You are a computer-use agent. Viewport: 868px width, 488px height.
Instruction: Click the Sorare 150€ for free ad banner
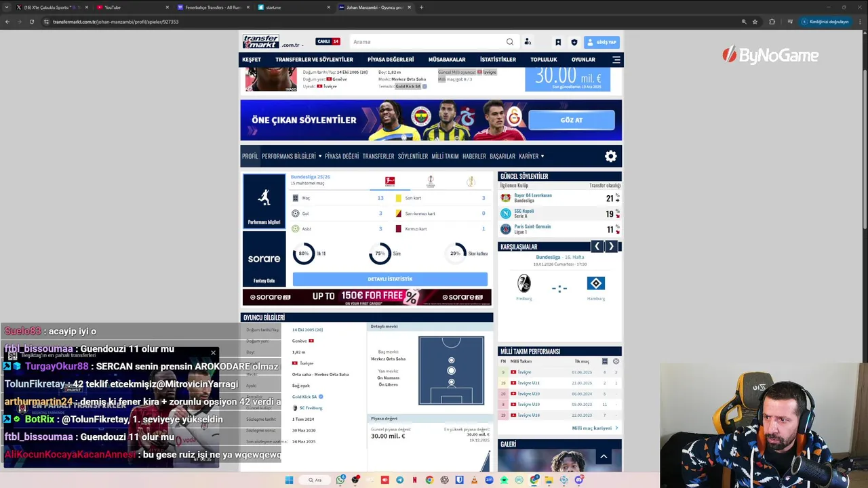click(367, 297)
